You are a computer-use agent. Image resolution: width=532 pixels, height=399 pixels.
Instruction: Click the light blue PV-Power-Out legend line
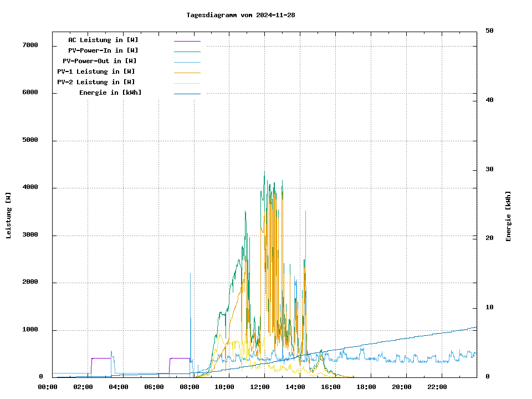click(x=187, y=62)
